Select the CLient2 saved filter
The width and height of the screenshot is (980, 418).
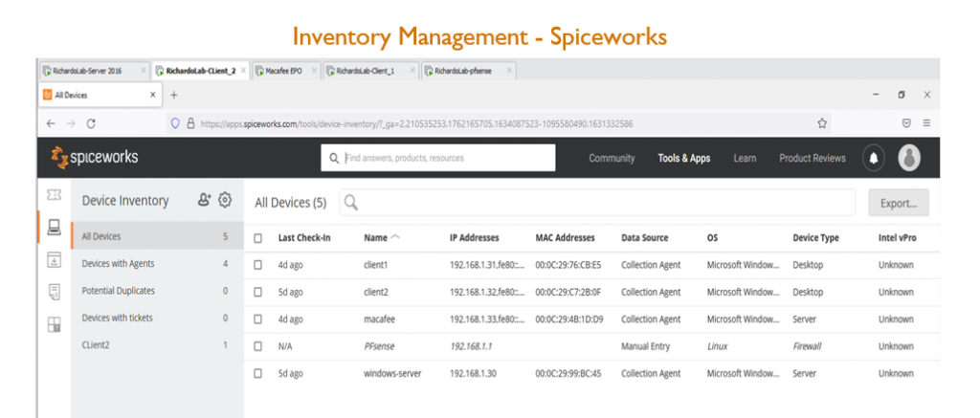156,344
